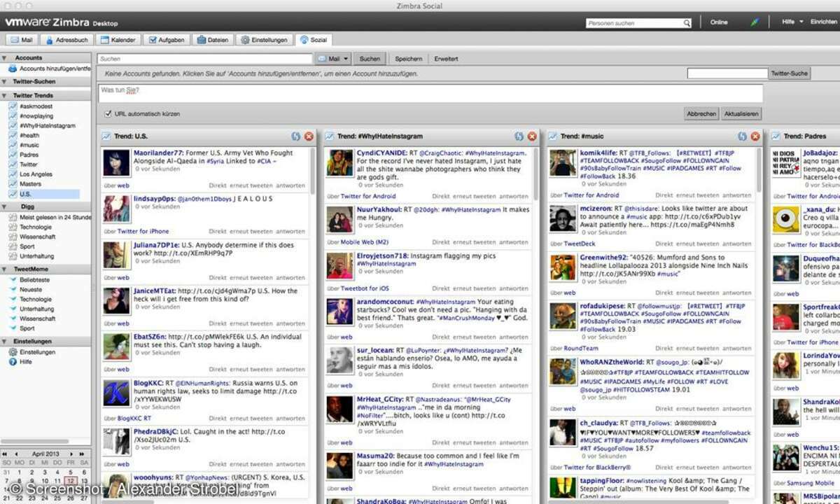Toggle URL automatisch kürzen checkbox
This screenshot has height=504, width=840.
click(x=108, y=113)
